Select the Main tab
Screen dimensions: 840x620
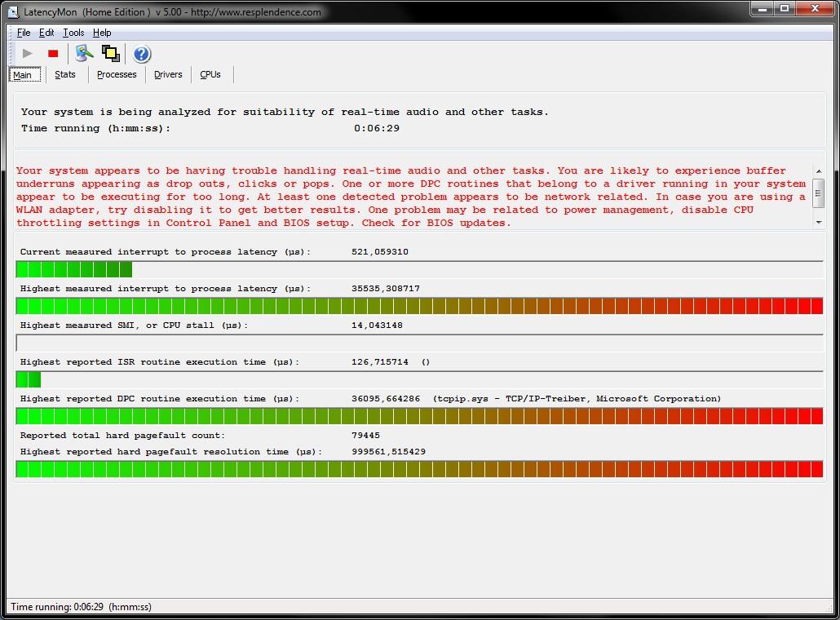[x=24, y=74]
